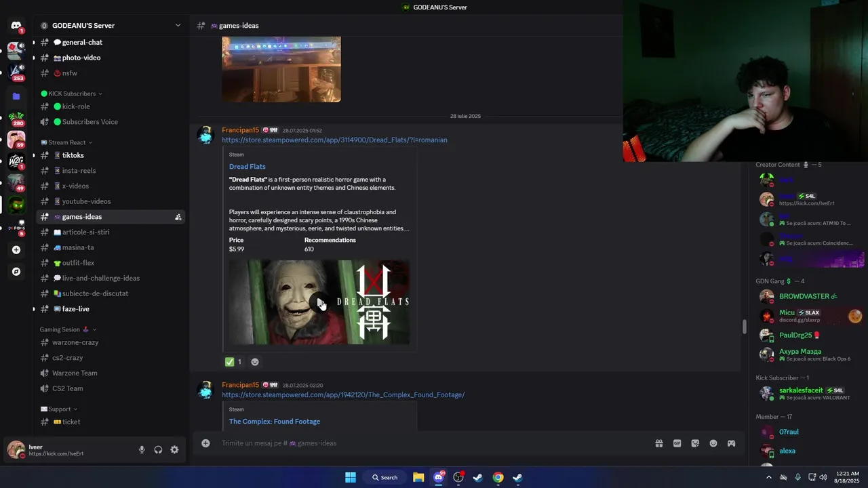Image resolution: width=868 pixels, height=488 pixels.
Task: Open the sticker picker
Action: click(x=695, y=443)
